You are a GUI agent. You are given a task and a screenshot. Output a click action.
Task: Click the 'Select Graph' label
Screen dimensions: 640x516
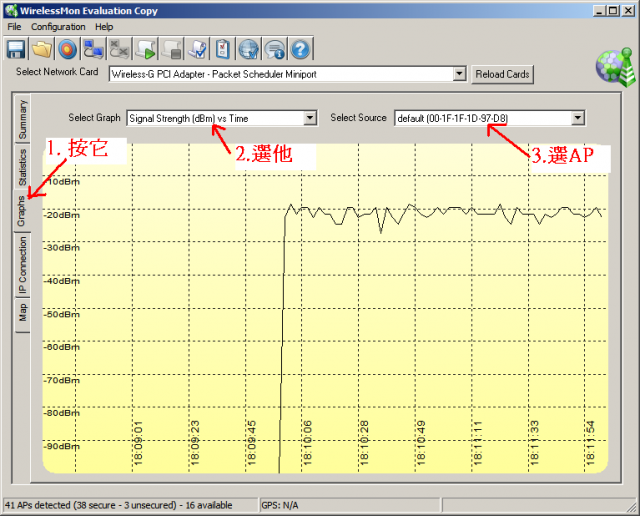tap(94, 118)
